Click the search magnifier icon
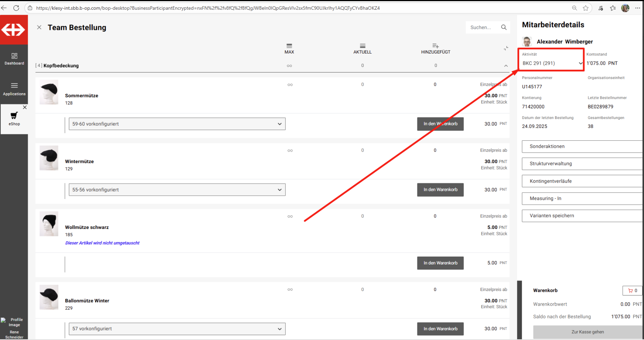Screen dimensions: 644x340 point(504,27)
